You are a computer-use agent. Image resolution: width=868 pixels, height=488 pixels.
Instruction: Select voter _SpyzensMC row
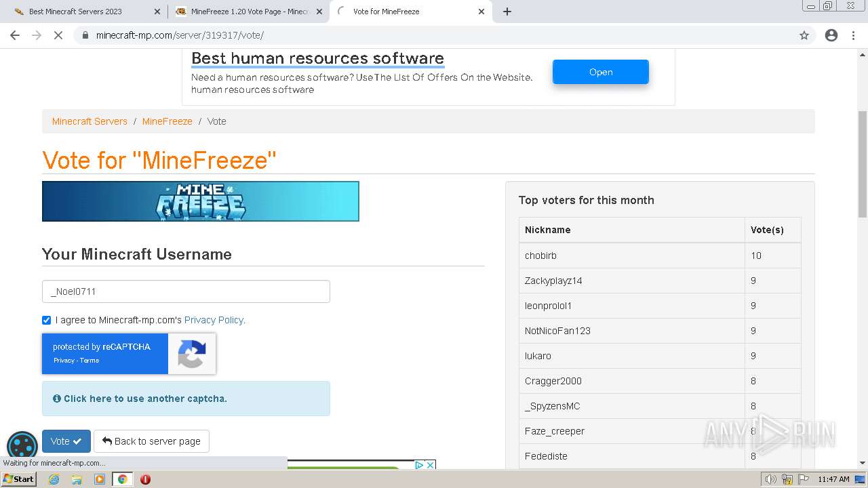(660, 406)
